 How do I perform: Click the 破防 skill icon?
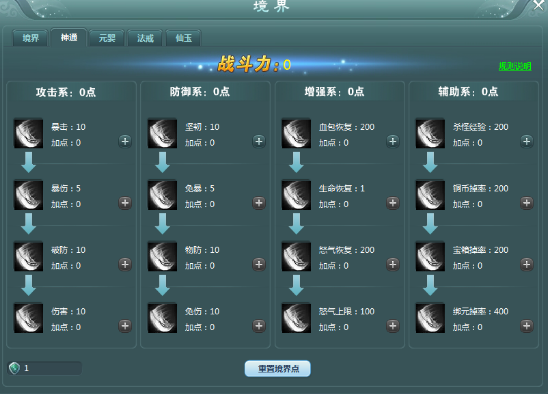coord(28,257)
